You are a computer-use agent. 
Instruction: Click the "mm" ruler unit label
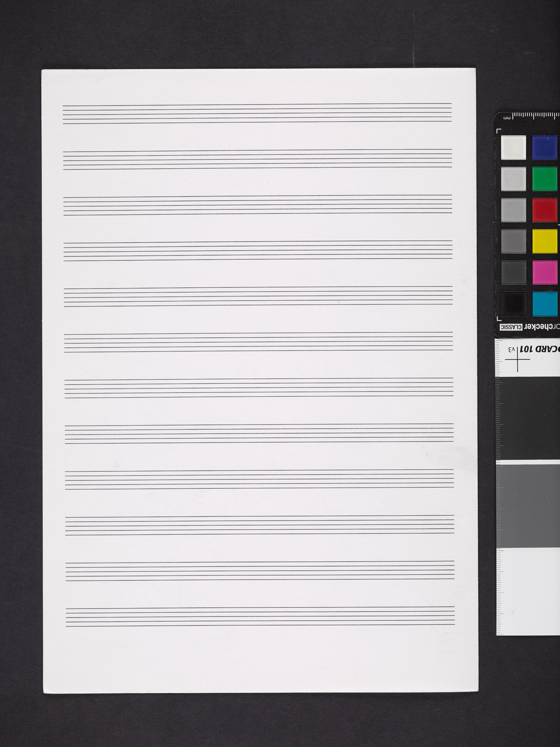coord(507,118)
